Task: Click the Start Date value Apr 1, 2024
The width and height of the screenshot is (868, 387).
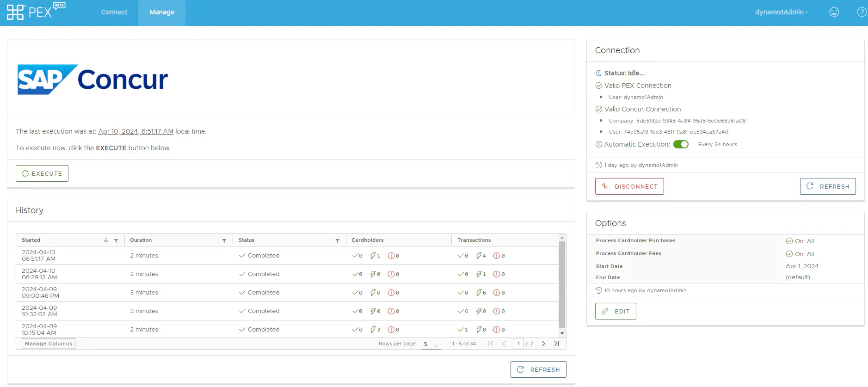Action: coord(802,266)
